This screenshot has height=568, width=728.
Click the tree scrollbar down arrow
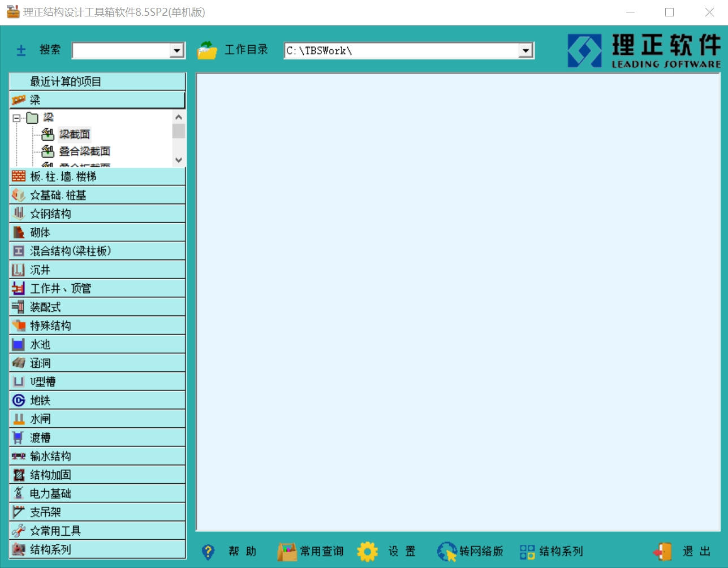coord(179,160)
